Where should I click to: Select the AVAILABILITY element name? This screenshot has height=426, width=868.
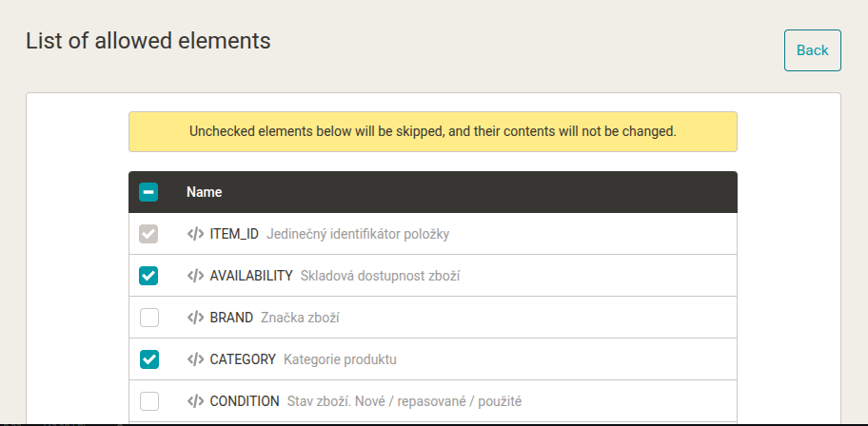251,276
